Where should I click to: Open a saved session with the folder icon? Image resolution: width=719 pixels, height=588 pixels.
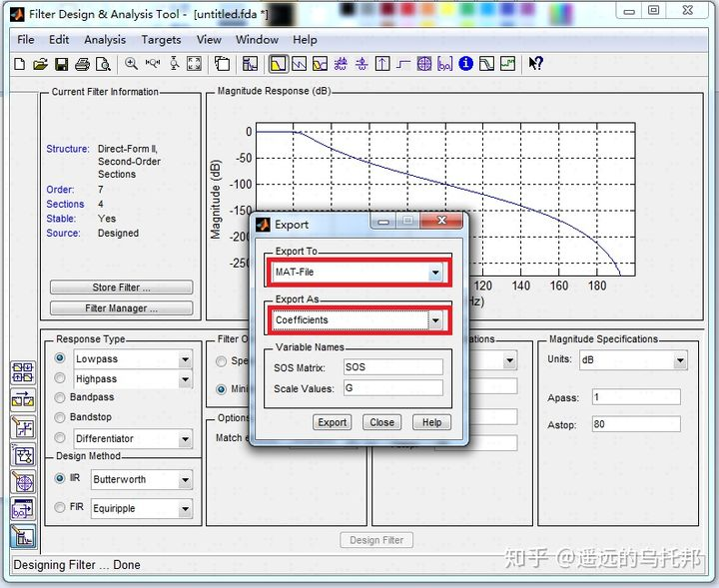[40, 64]
